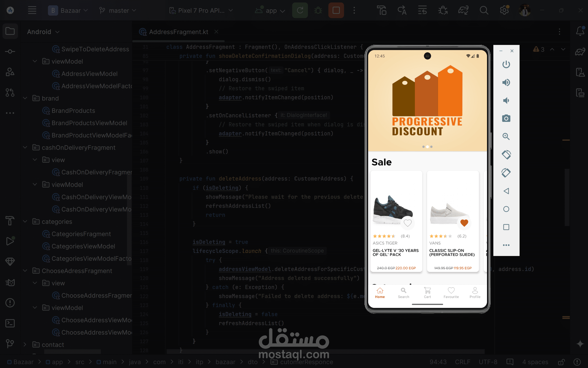Screen dimensions: 588x368
Task: Unfavorite the VANS Classic Slip-On shoe
Action: pos(464,223)
